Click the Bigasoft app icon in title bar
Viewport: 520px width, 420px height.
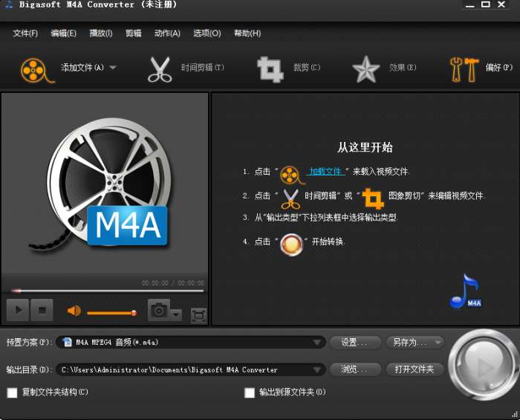point(9,4)
